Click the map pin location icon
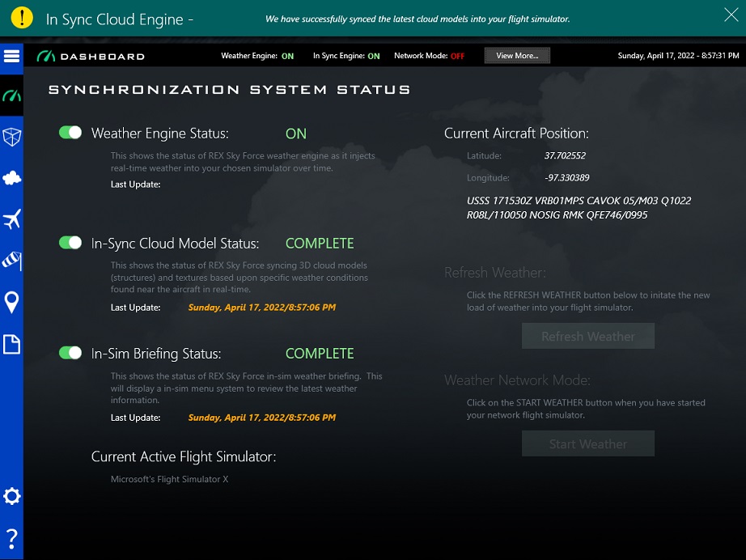Viewport: 746px width, 560px height. tap(11, 303)
